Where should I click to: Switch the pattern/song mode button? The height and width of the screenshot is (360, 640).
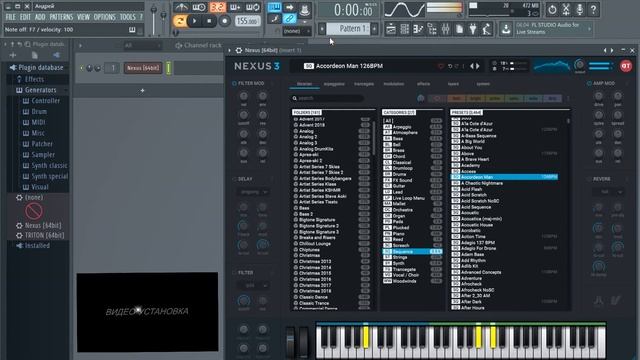pyautogui.click(x=180, y=21)
